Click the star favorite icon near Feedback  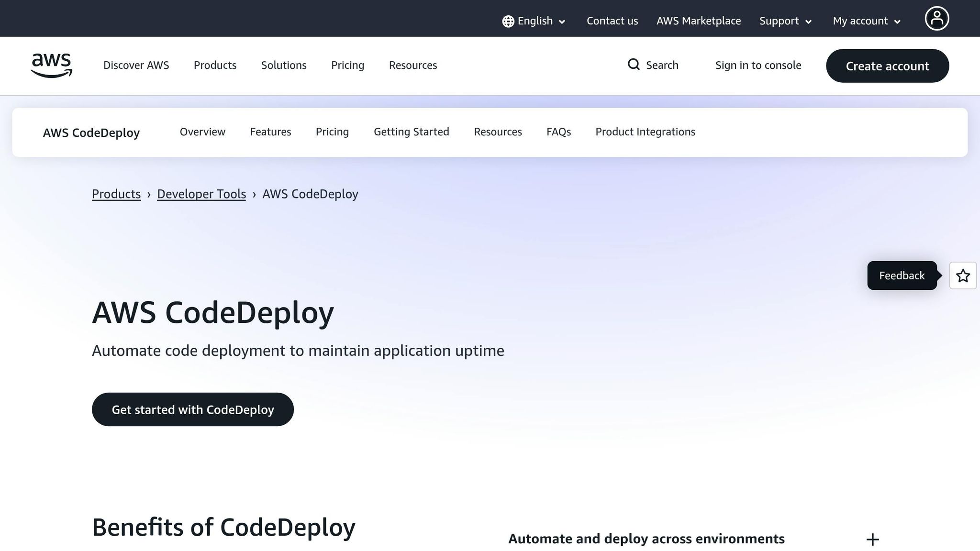pyautogui.click(x=963, y=275)
